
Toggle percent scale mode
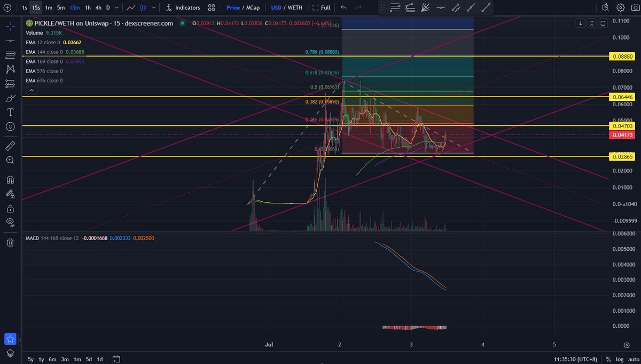[608, 359]
